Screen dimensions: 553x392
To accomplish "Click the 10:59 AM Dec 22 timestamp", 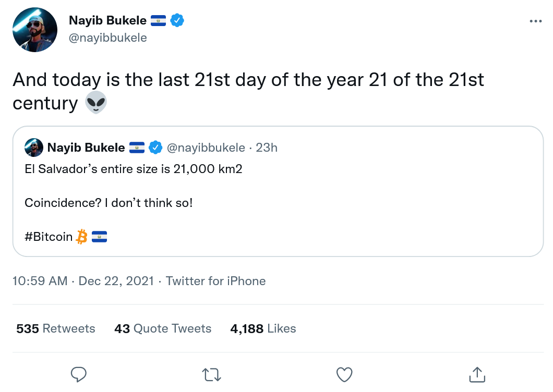I will (x=83, y=281).
